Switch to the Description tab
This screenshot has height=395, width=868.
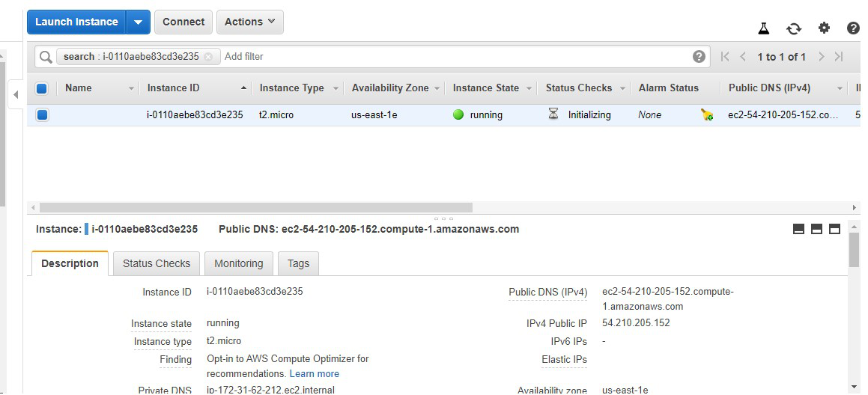coord(70,263)
